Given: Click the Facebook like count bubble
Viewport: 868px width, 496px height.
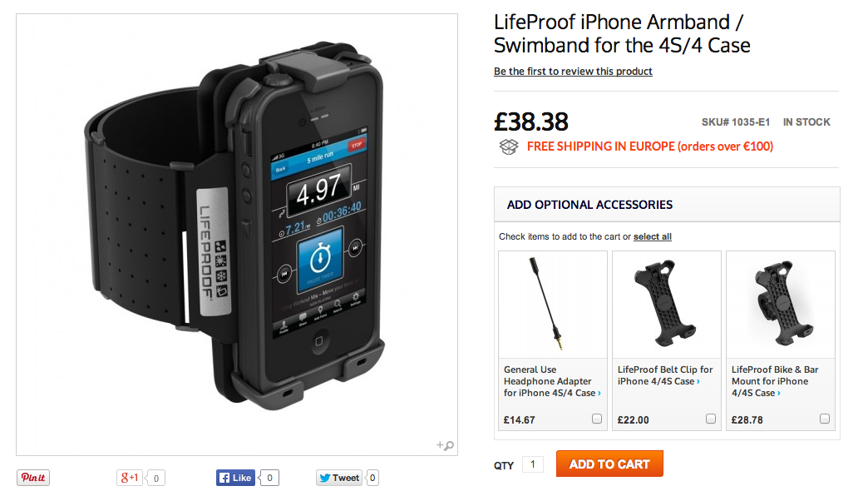Looking at the screenshot, I should (x=269, y=478).
